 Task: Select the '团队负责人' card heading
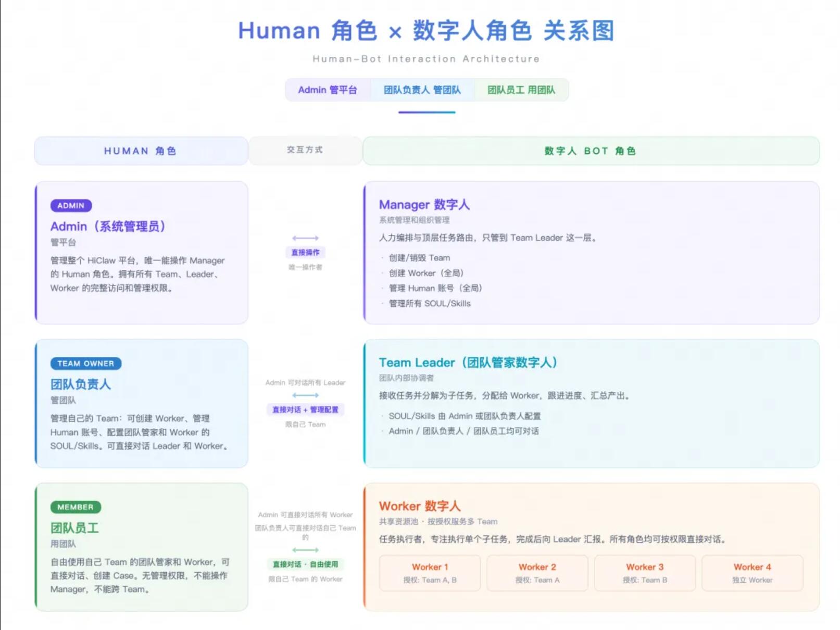[81, 384]
